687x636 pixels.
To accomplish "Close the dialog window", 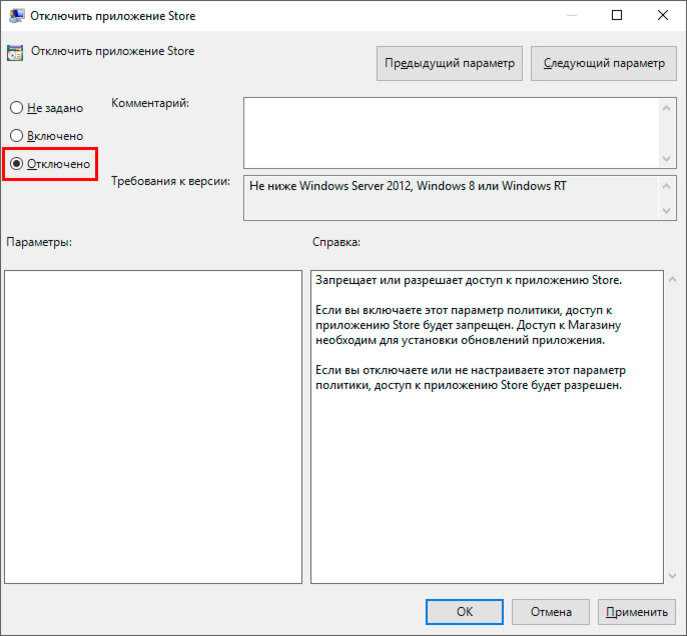I will coord(663,15).
